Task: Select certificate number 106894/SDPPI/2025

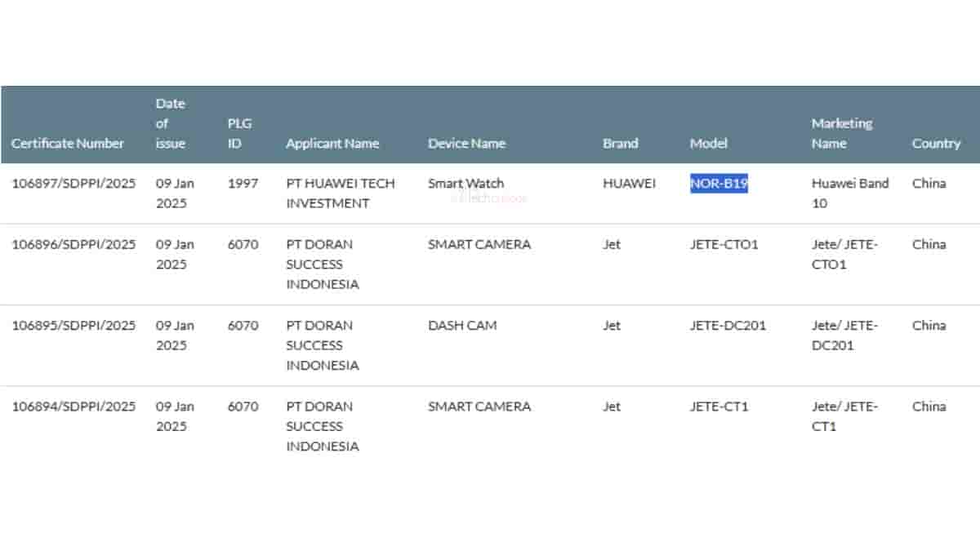Action: click(x=73, y=407)
